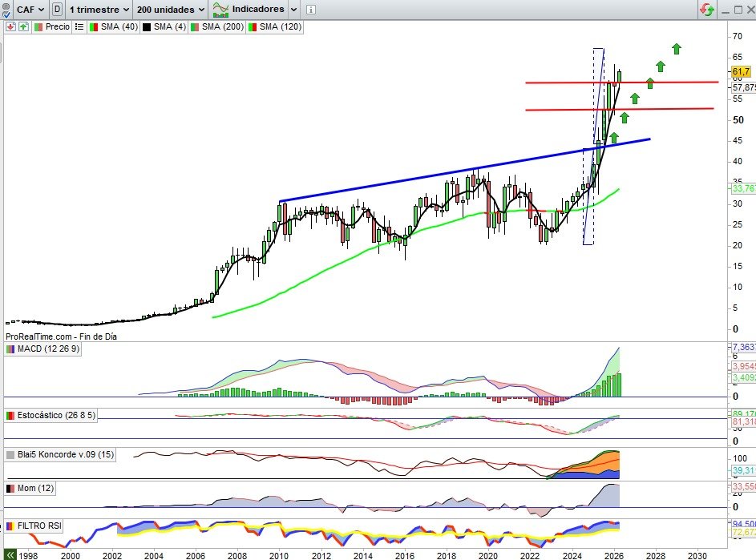The width and height of the screenshot is (756, 560).
Task: Open the MACD (12 26 9) label
Action: pyautogui.click(x=49, y=349)
